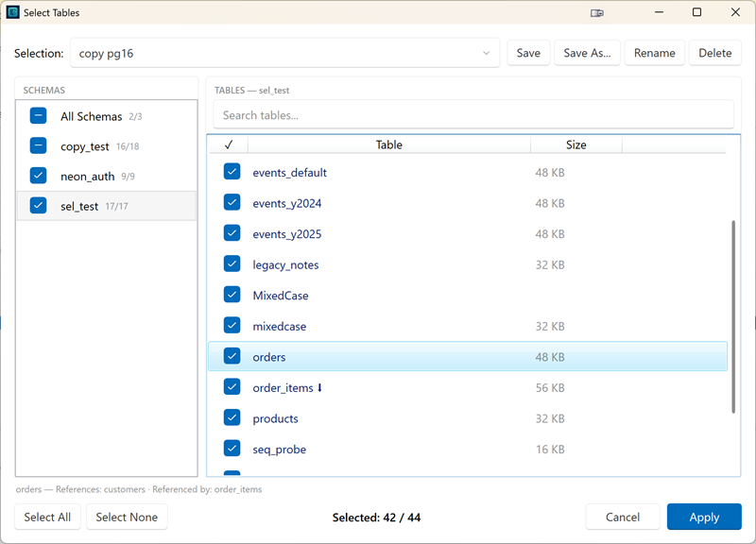Image resolution: width=756 pixels, height=544 pixels.
Task: Click the events_default table name
Action: pos(290,173)
